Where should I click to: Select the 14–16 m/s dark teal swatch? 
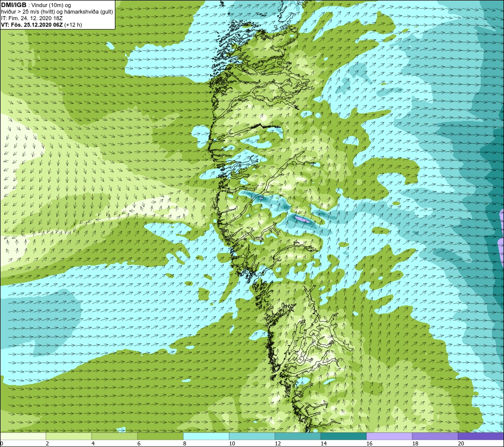point(343,436)
